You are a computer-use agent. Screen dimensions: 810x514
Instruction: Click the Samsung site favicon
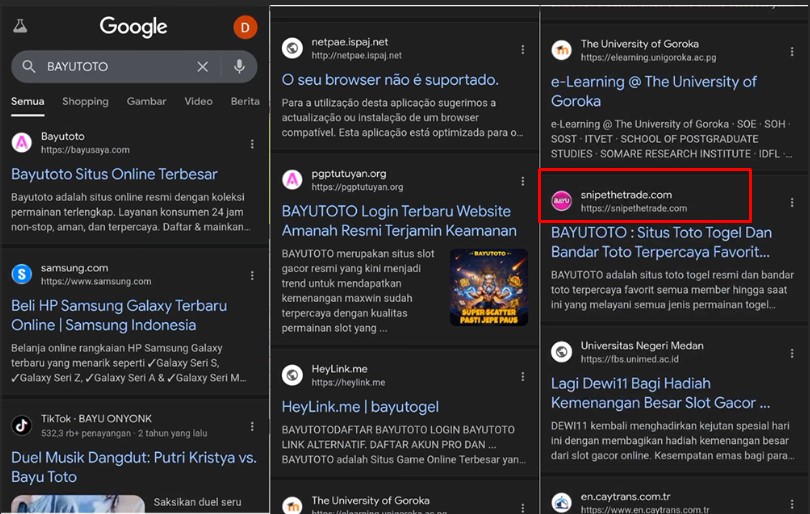point(22,274)
